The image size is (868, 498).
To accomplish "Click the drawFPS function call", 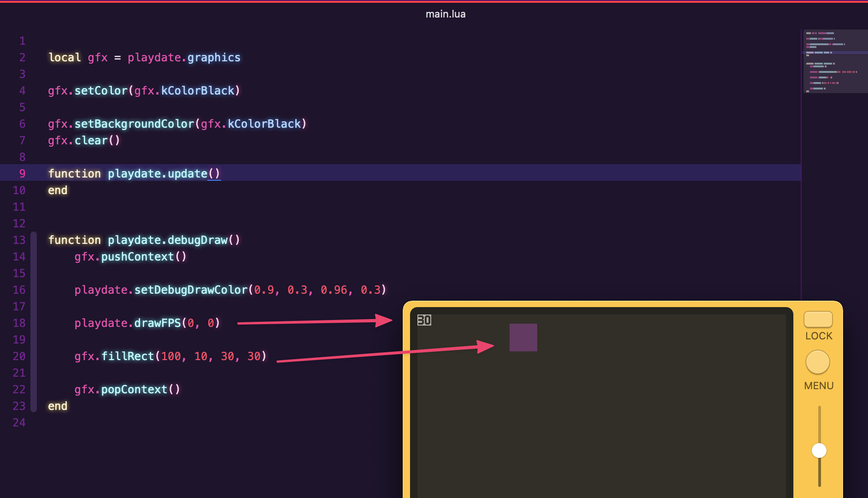I will click(x=157, y=323).
